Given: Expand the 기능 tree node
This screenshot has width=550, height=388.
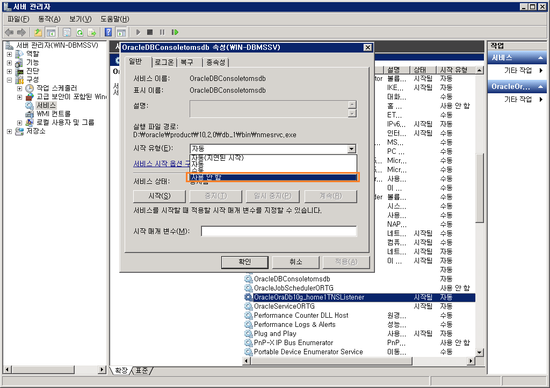Looking at the screenshot, I should tap(9, 63).
